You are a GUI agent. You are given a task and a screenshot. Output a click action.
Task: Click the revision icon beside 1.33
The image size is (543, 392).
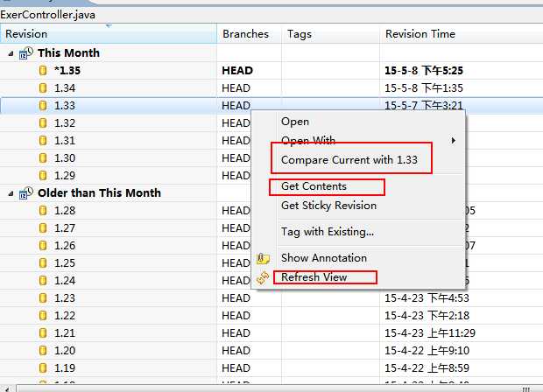[43, 106]
